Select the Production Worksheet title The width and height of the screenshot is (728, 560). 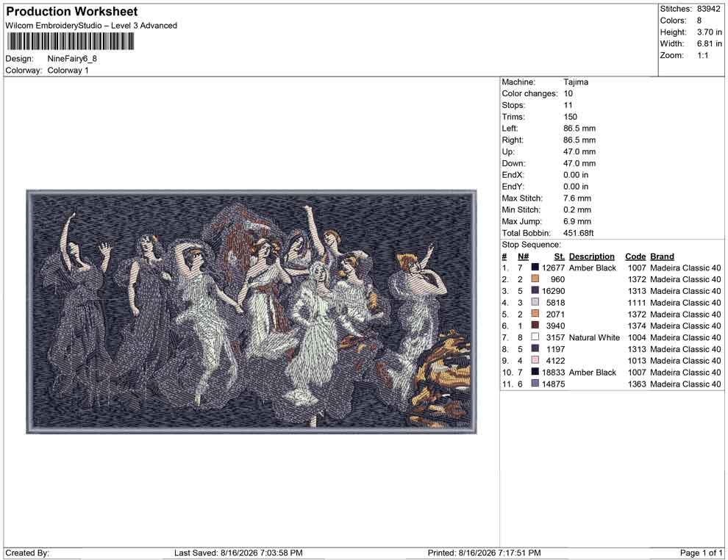(x=72, y=12)
